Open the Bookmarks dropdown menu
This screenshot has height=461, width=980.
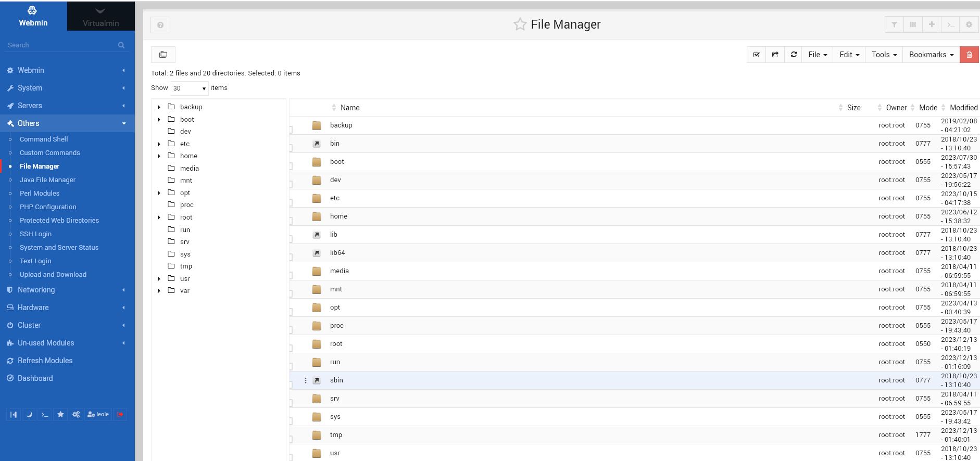[931, 55]
